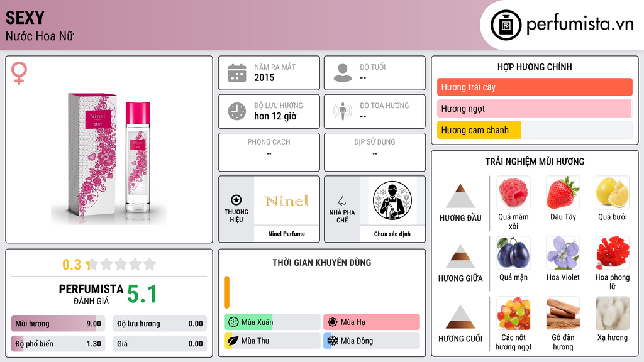The height and width of the screenshot is (362, 644).
Task: Open the Quả bưởi grapefruit note image
Action: 613,192
